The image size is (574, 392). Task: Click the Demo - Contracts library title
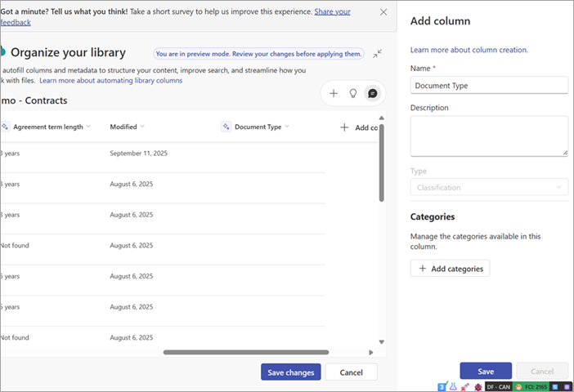point(34,100)
